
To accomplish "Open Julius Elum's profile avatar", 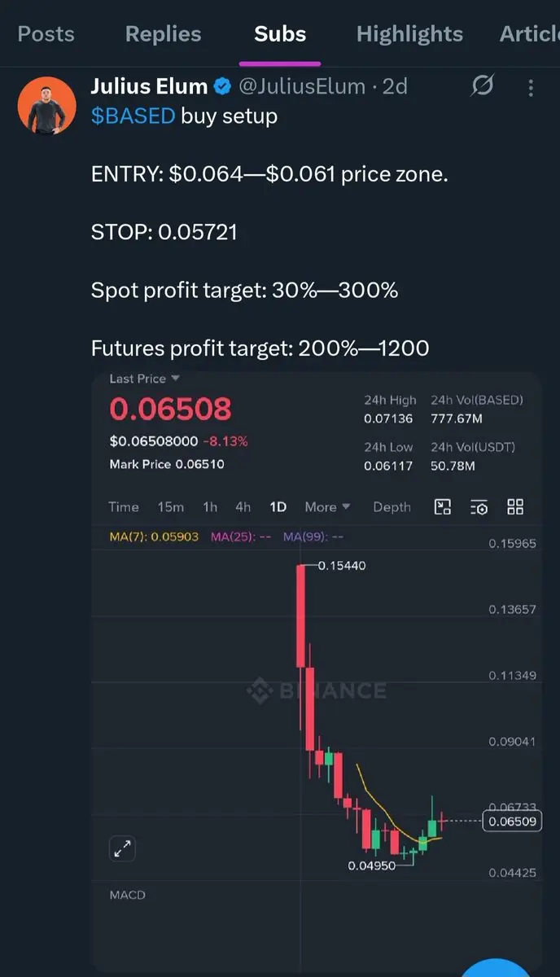I will pyautogui.click(x=46, y=105).
